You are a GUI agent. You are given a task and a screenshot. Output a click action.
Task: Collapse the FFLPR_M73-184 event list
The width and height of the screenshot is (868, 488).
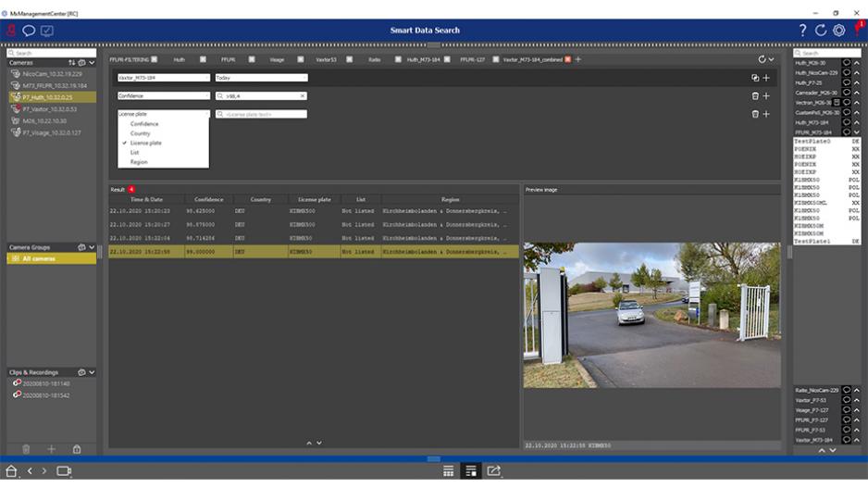coord(856,132)
